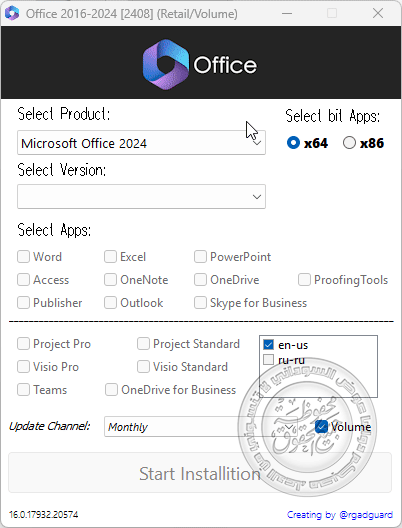
Task: Click the version number 16.0.17932.20574 text
Action: [x=43, y=515]
